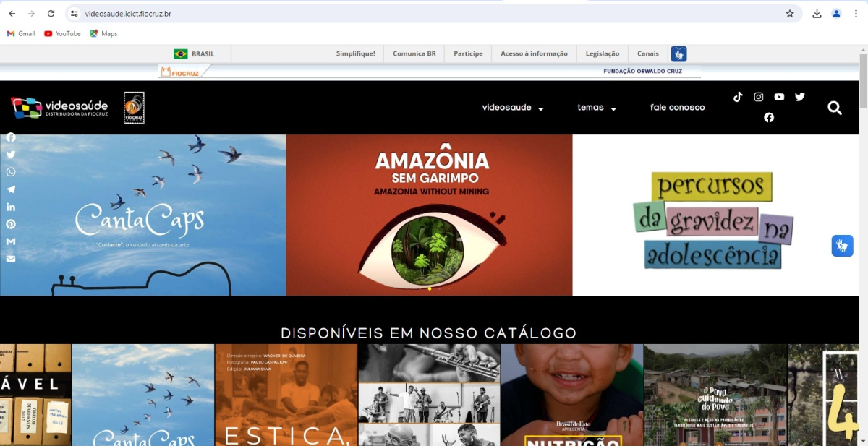
Task: Open the Chrome profile avatar
Action: pos(836,14)
